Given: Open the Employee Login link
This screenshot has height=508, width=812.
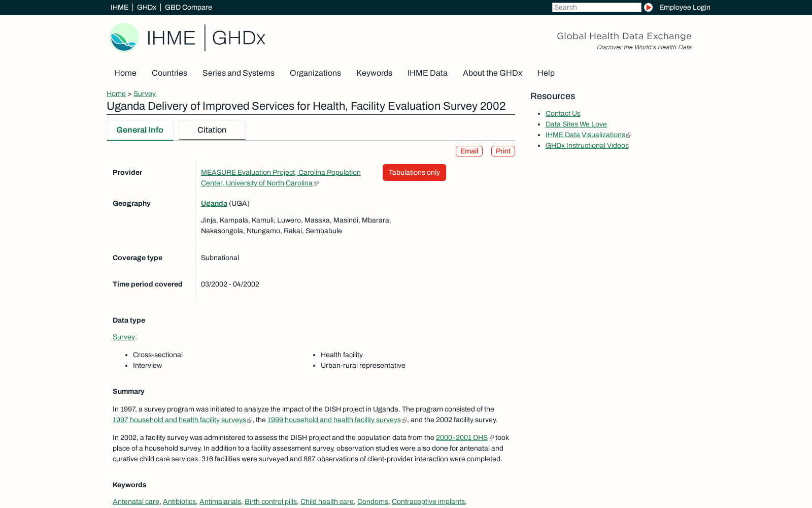Looking at the screenshot, I should pyautogui.click(x=685, y=7).
